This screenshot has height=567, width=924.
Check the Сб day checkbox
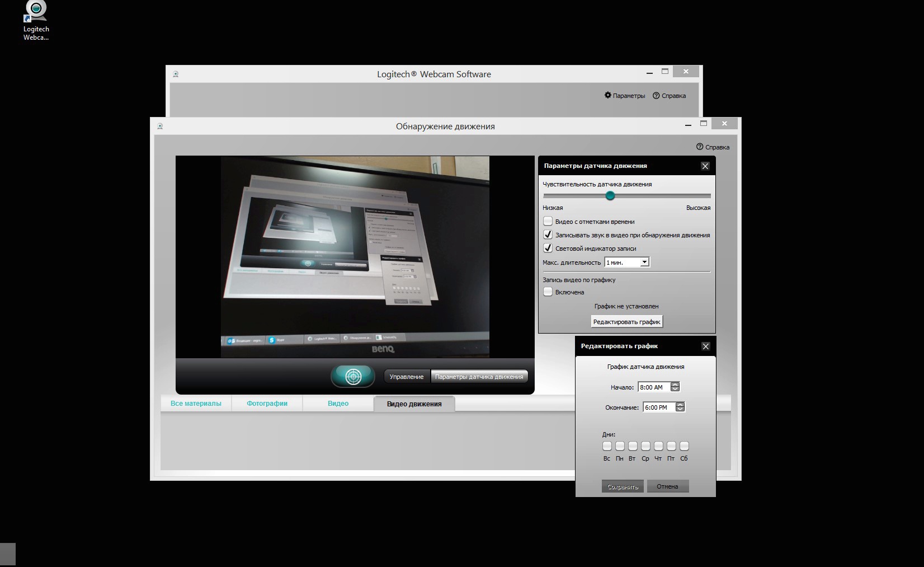[684, 446]
